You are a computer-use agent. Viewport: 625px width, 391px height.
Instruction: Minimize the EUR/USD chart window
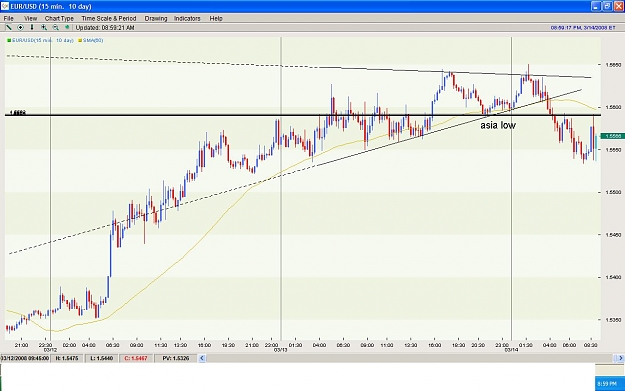596,6
